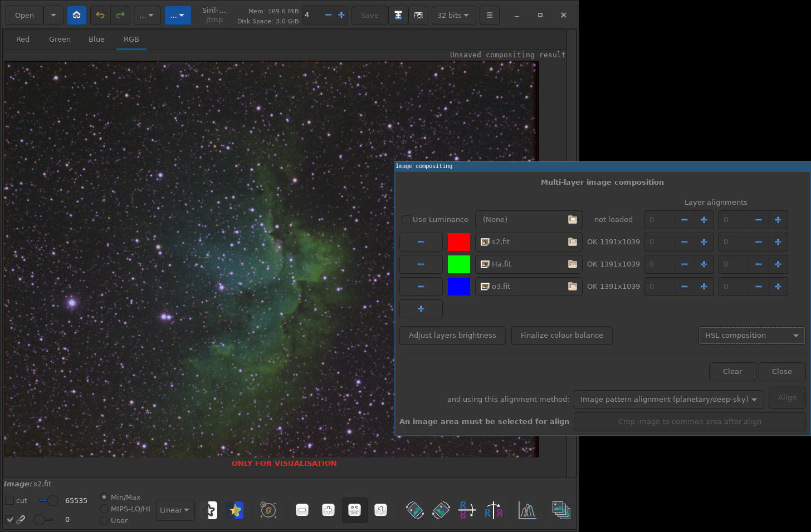Screen dimensions: 811x532
Task: Click the lower cut level slider
Action: (44, 520)
